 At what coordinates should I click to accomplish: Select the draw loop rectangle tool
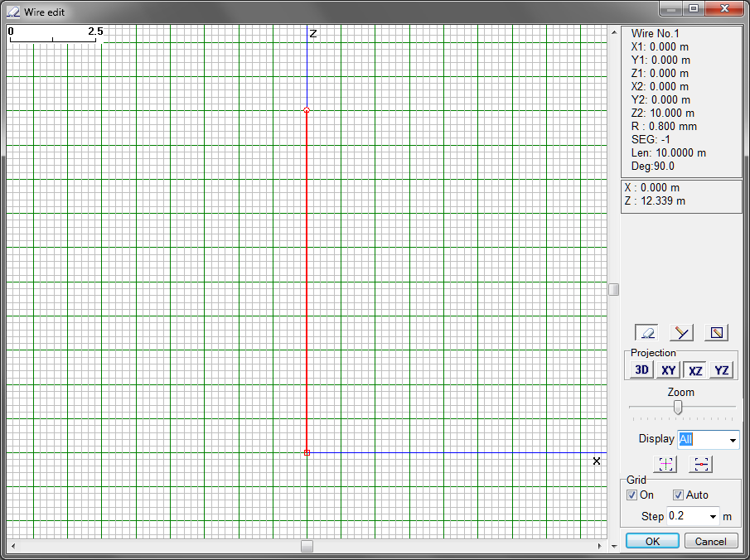[x=716, y=333]
